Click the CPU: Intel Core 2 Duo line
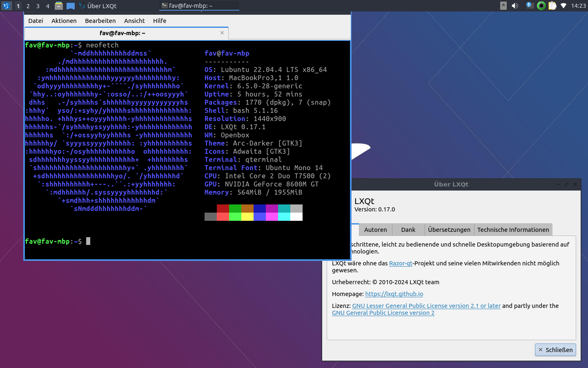This screenshot has height=368, width=588. [268, 176]
